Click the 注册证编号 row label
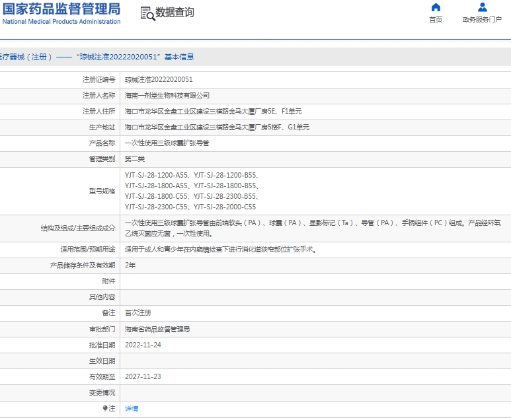The image size is (511, 420). click(98, 79)
